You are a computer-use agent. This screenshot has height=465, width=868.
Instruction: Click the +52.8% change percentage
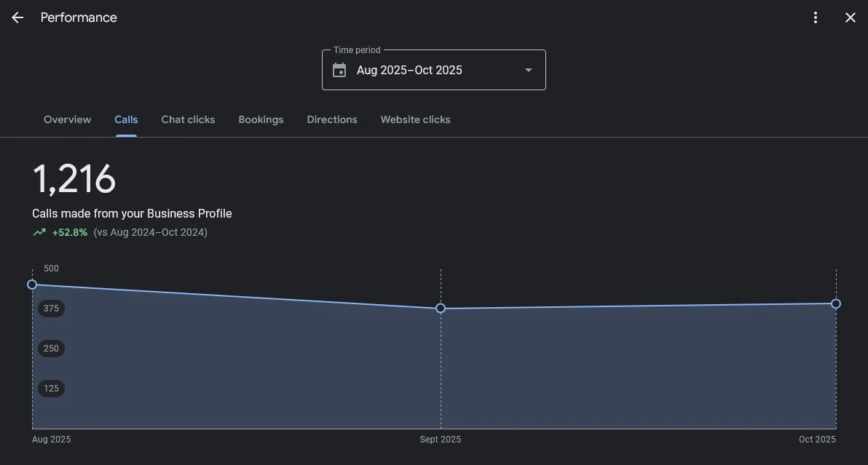[x=70, y=233]
